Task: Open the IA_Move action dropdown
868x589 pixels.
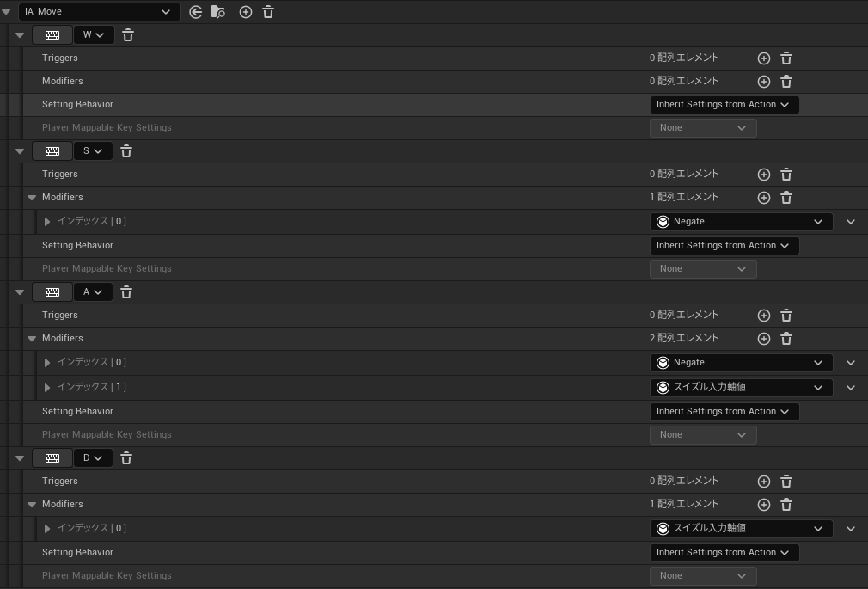Action: pyautogui.click(x=99, y=12)
